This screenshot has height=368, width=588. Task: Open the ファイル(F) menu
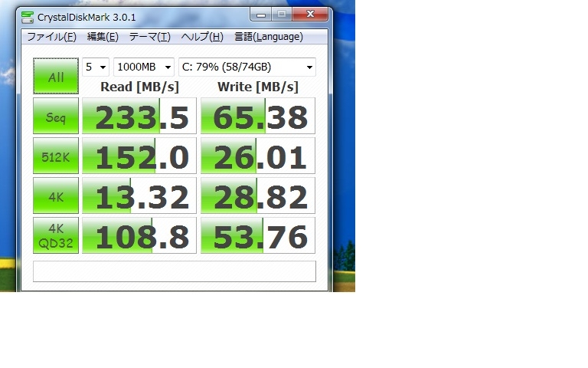(x=51, y=37)
